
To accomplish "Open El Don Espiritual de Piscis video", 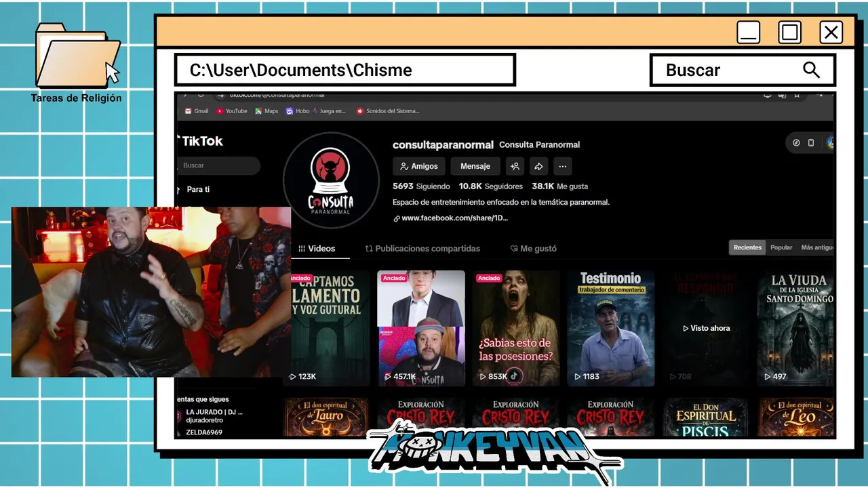I will 706,418.
